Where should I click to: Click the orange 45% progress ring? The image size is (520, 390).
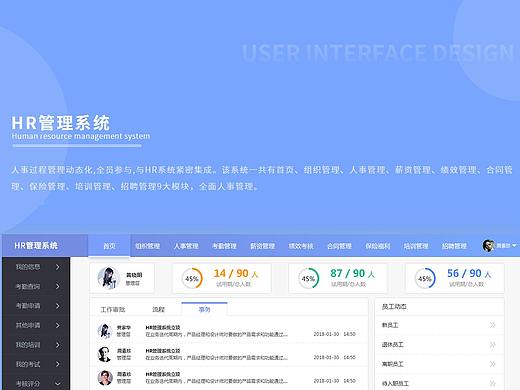[x=192, y=278]
